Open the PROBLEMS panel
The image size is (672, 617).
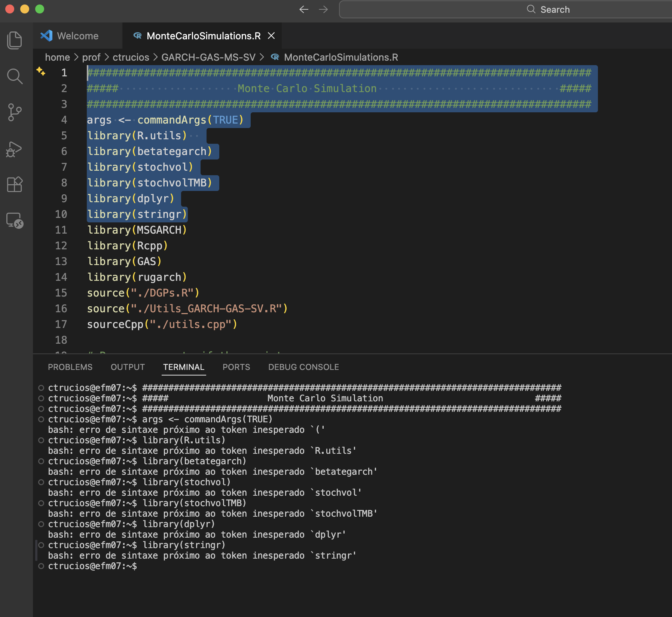[70, 367]
